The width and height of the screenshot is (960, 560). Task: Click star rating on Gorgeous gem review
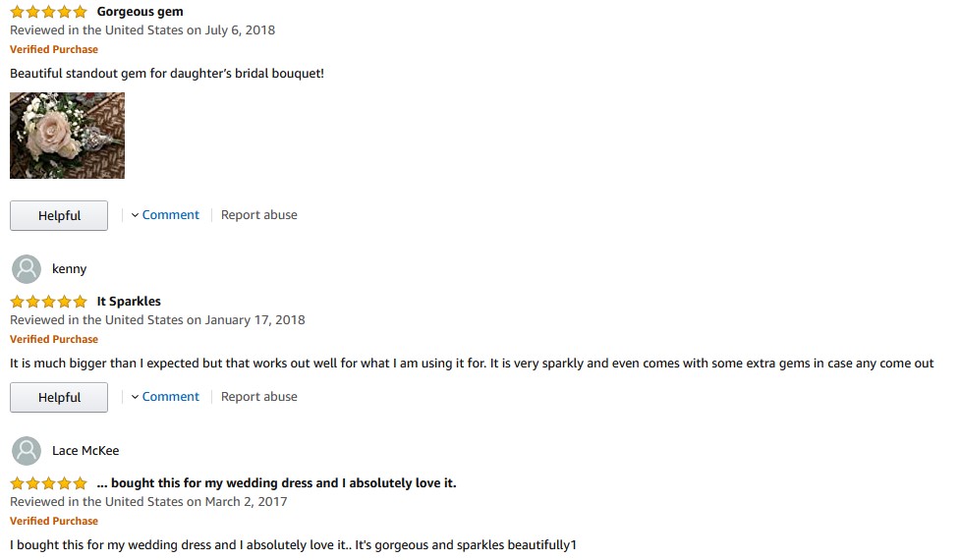coord(48,12)
